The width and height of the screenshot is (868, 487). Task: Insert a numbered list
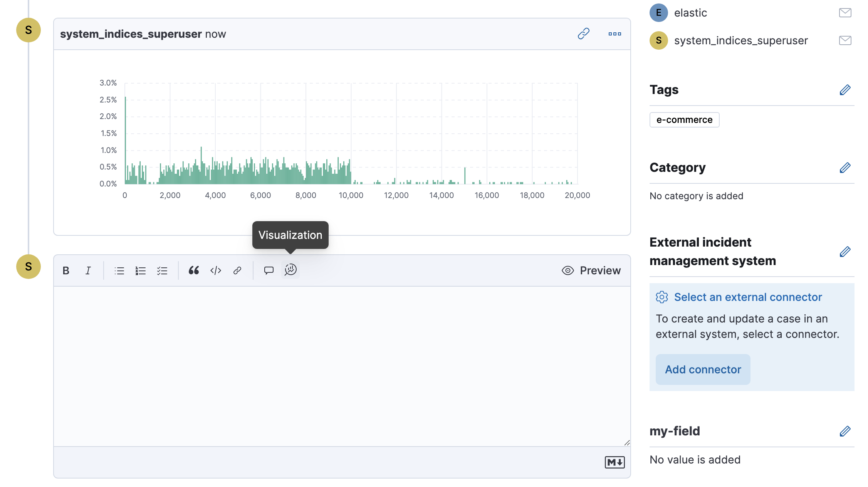pyautogui.click(x=141, y=270)
